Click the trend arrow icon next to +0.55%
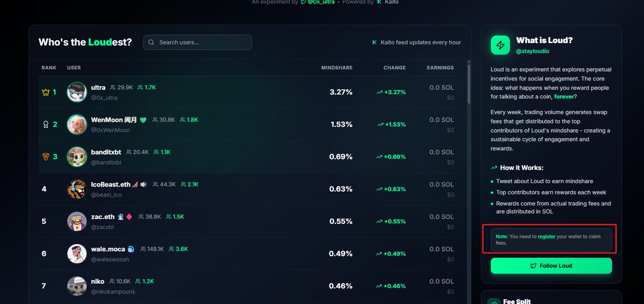Screen dimensions: 644x304 379,221
